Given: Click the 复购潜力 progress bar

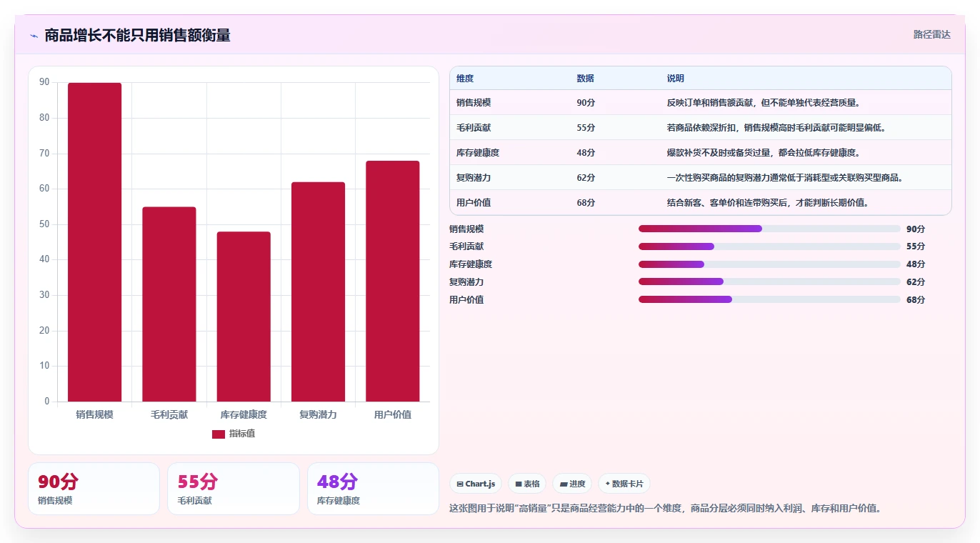Looking at the screenshot, I should 769,282.
